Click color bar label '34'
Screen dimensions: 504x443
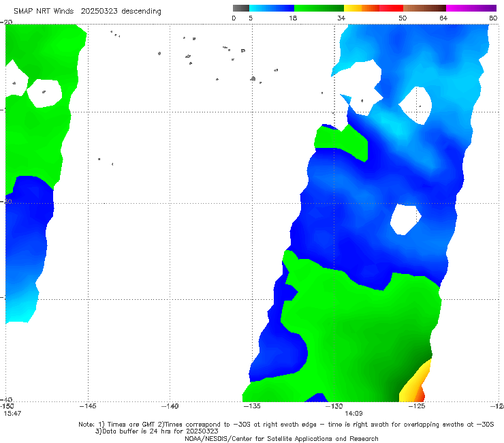click(341, 18)
